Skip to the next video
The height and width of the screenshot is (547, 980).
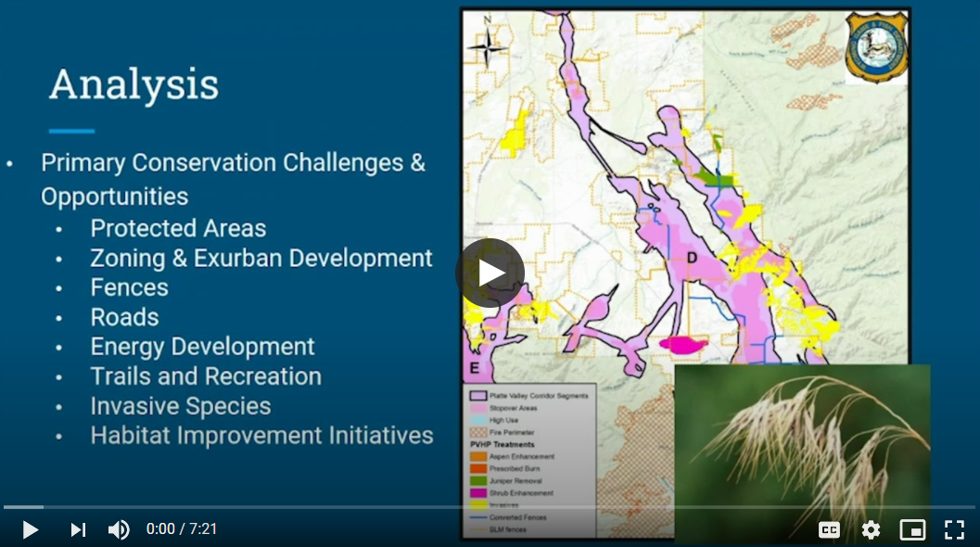[78, 529]
